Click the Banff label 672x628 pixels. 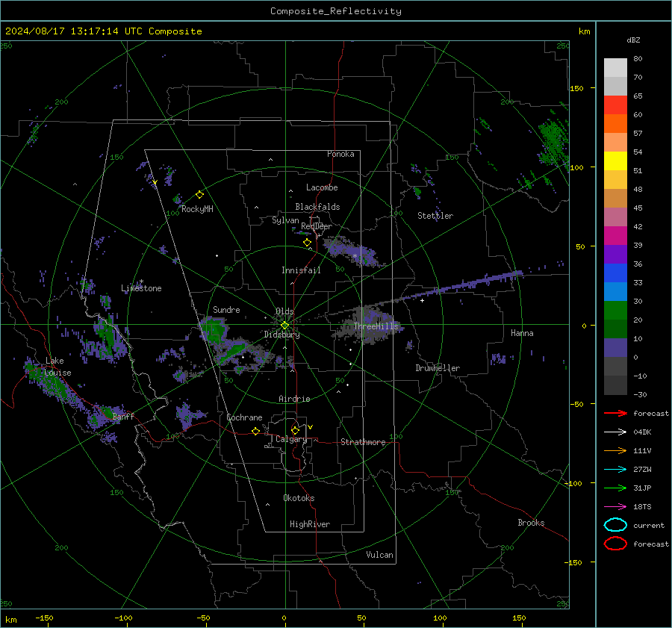[x=123, y=416]
